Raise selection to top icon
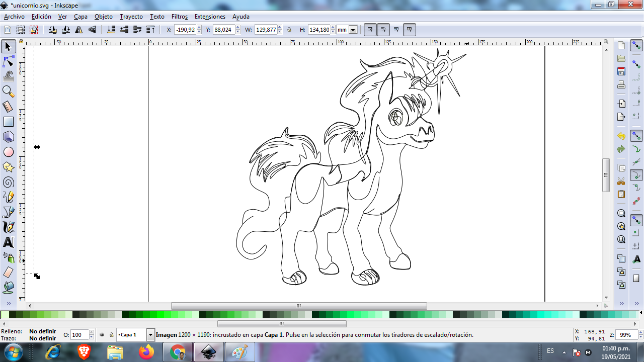The image size is (644, 362). 150,30
